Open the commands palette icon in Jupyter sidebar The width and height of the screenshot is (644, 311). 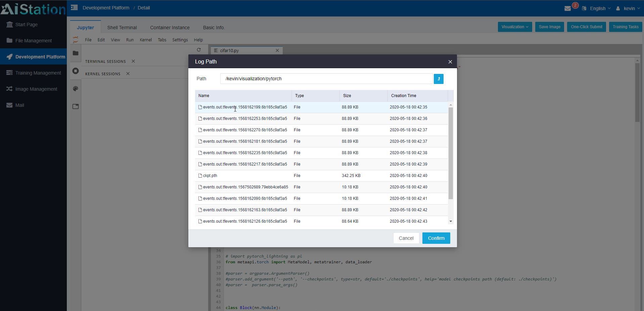tap(76, 89)
